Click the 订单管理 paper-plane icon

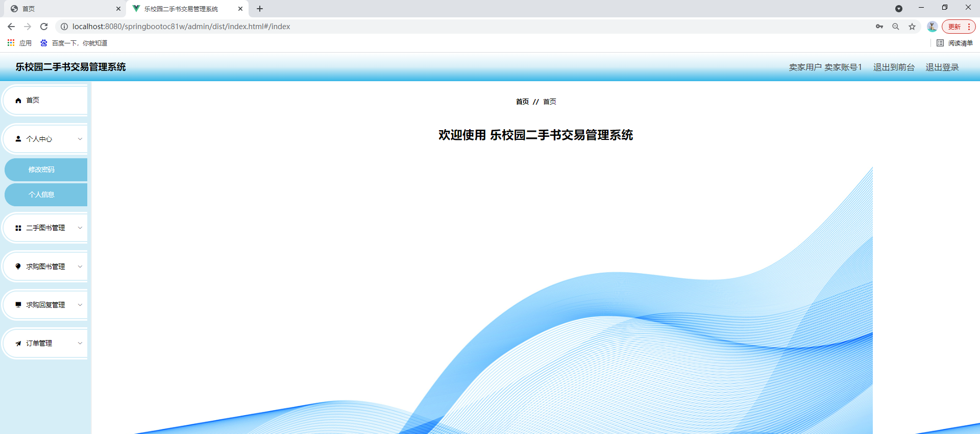coord(18,344)
